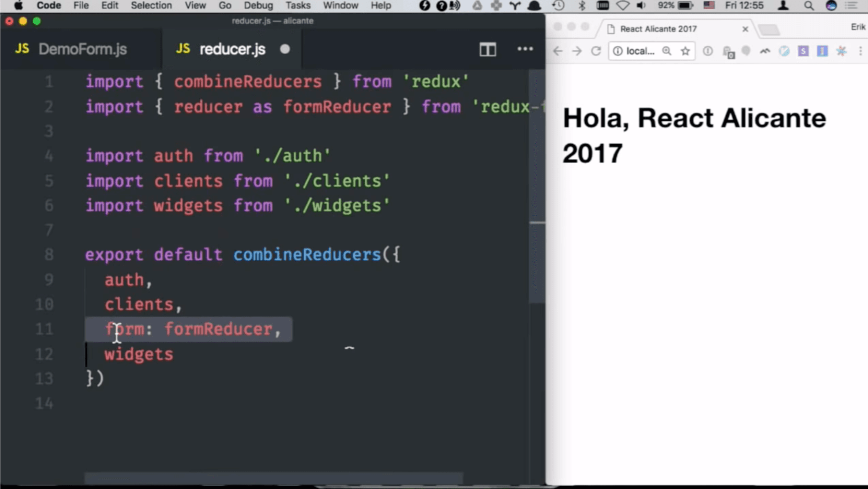
Task: Click the browser address bar input field
Action: tap(641, 51)
